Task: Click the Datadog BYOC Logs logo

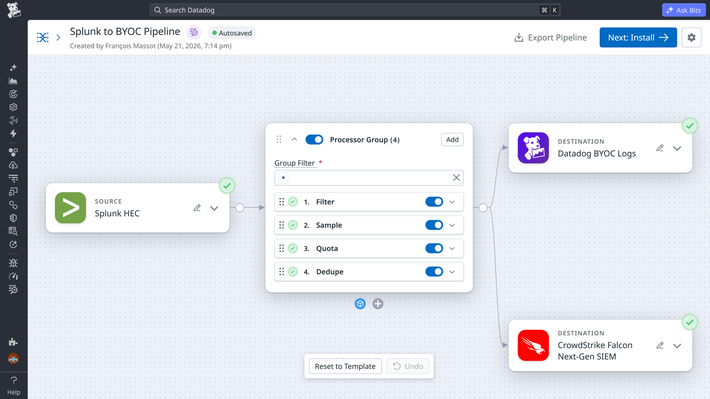Action: tap(533, 148)
